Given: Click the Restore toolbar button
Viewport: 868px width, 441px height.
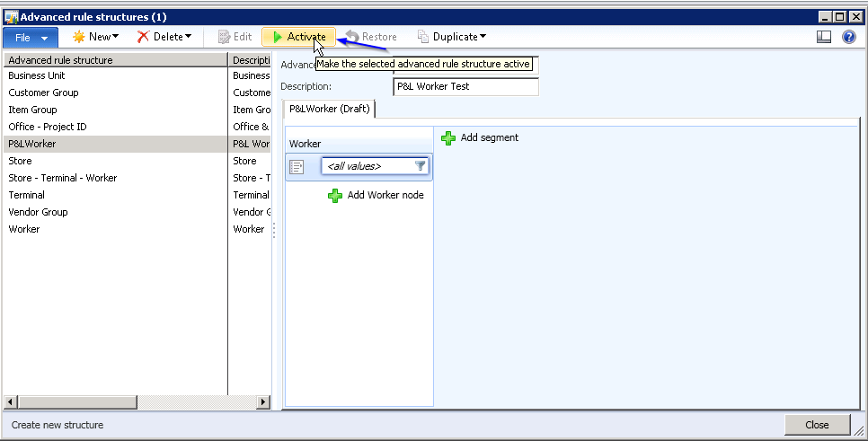Looking at the screenshot, I should point(371,37).
